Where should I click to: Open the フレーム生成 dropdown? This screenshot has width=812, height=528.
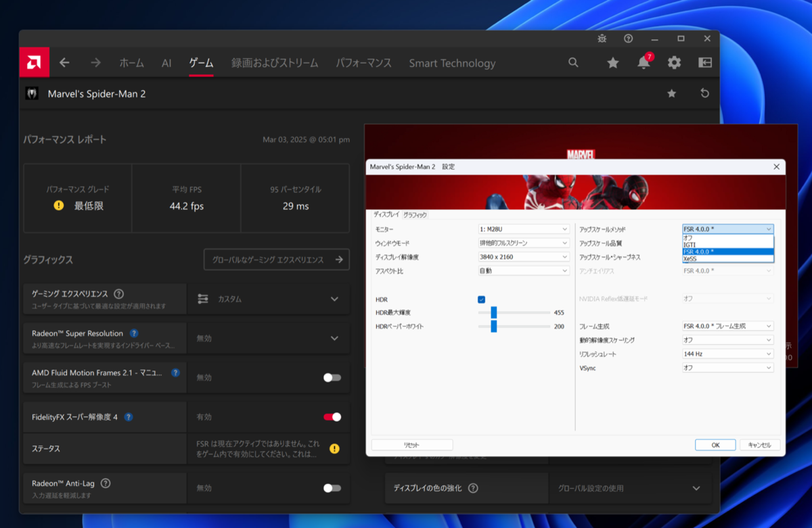pyautogui.click(x=727, y=326)
